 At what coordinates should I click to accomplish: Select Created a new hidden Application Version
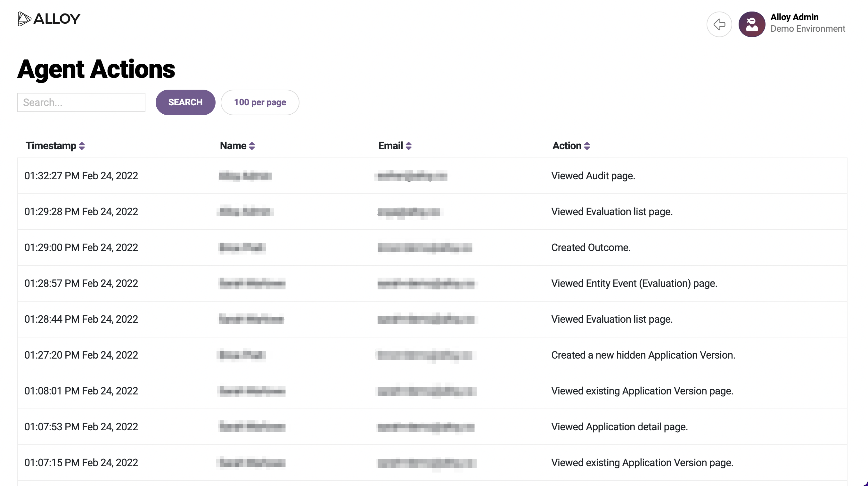click(643, 355)
